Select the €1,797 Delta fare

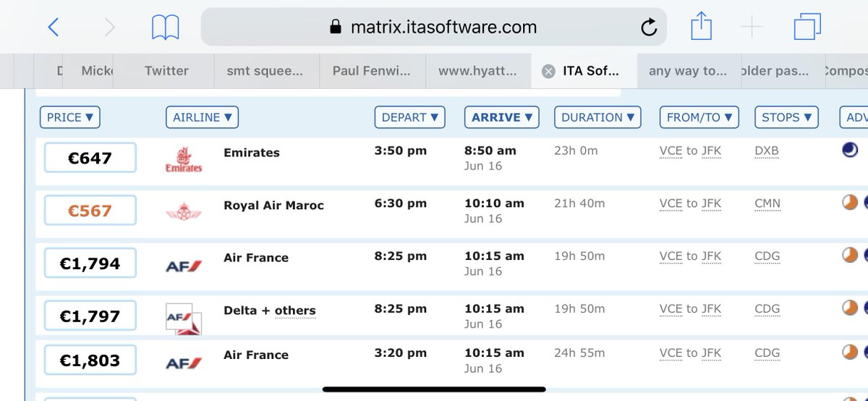point(90,316)
